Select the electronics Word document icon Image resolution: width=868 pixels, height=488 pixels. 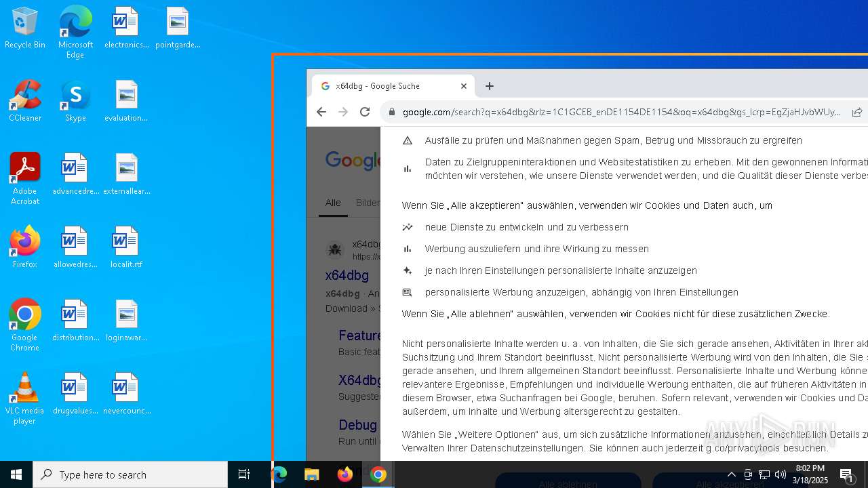pos(126,28)
